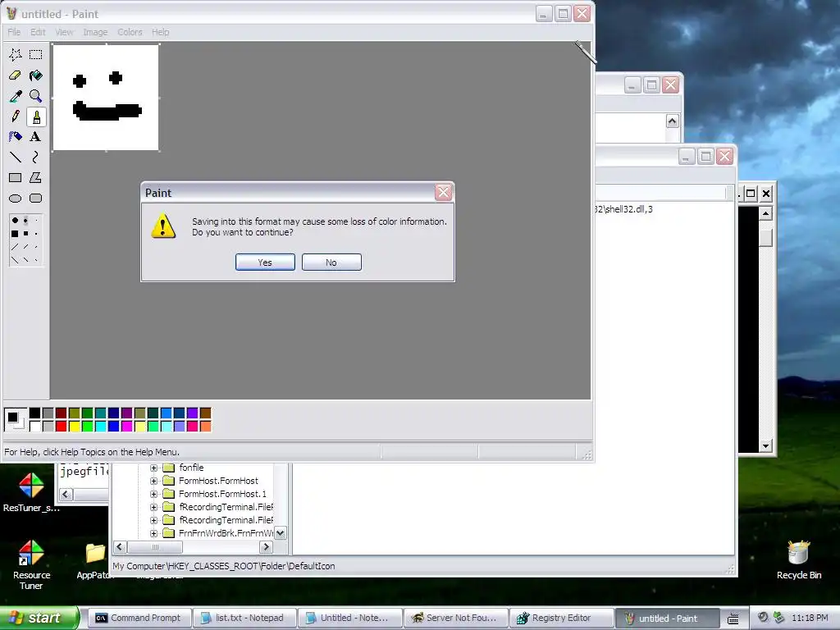This screenshot has width=840, height=630.
Task: Open the AppPatch folder on desktop
Action: pos(95,560)
